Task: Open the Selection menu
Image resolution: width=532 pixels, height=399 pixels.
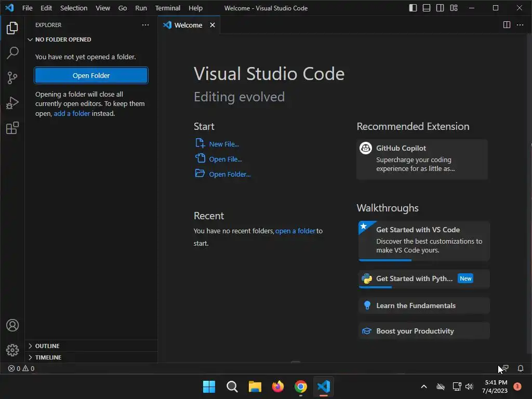Action: point(74,8)
